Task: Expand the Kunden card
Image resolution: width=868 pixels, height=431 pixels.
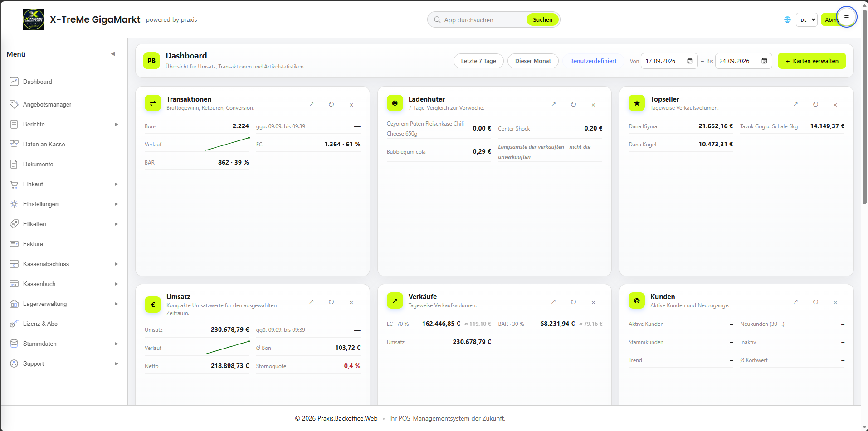Action: 795,302
